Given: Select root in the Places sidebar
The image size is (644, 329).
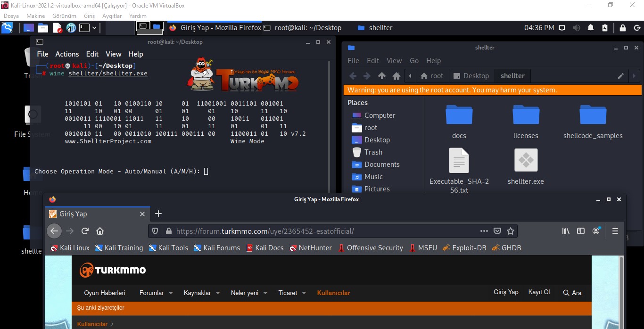Looking at the screenshot, I should pyautogui.click(x=365, y=128).
